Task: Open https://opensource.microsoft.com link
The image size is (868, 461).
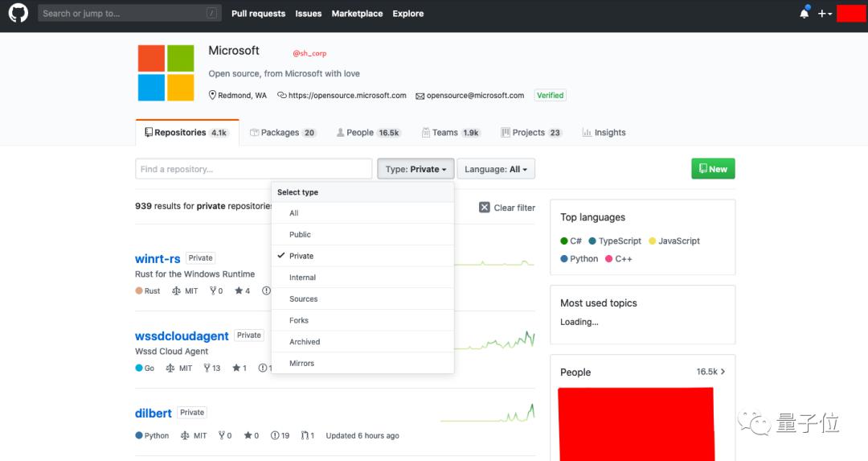Action: pyautogui.click(x=347, y=95)
